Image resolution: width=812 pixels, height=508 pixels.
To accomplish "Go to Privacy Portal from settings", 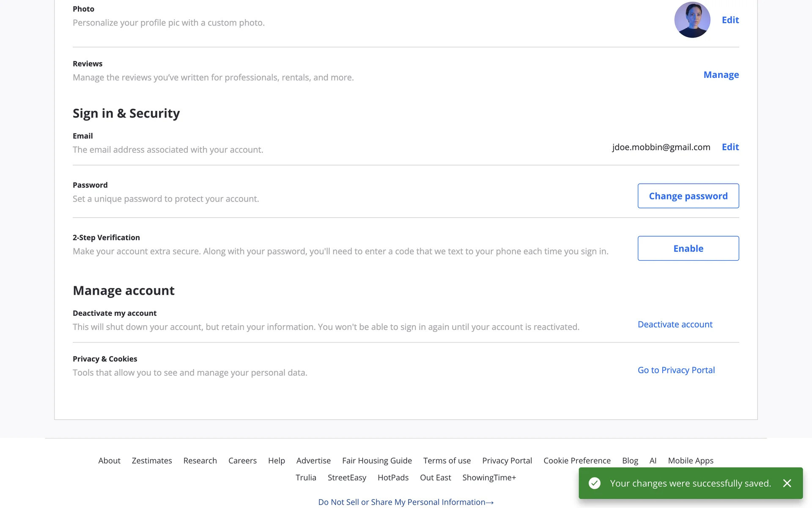I will [676, 370].
